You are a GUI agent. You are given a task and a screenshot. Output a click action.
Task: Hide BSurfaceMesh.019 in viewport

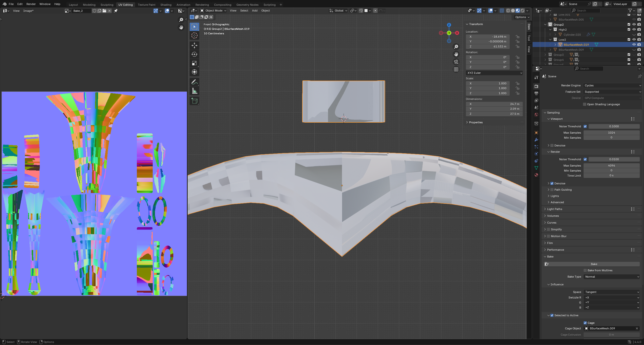[634, 44]
